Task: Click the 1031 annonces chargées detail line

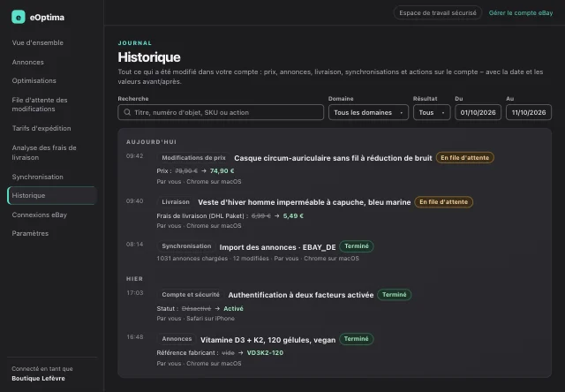Action: tap(258, 259)
